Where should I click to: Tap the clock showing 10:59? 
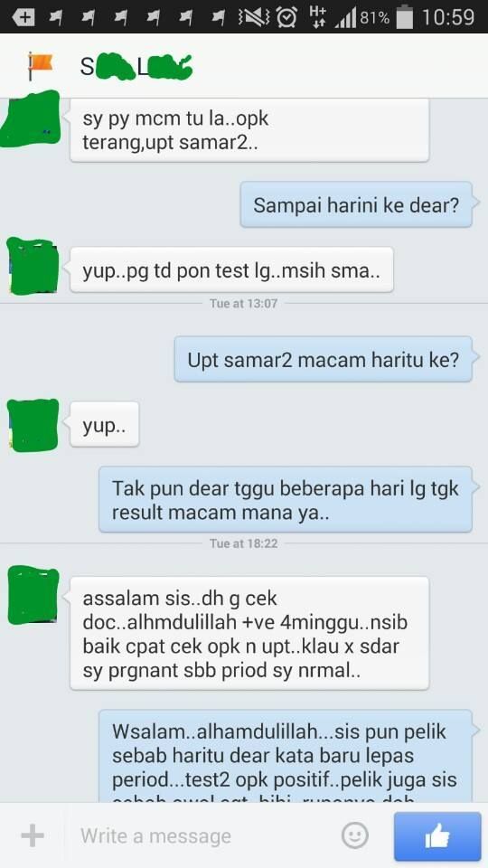tap(448, 17)
